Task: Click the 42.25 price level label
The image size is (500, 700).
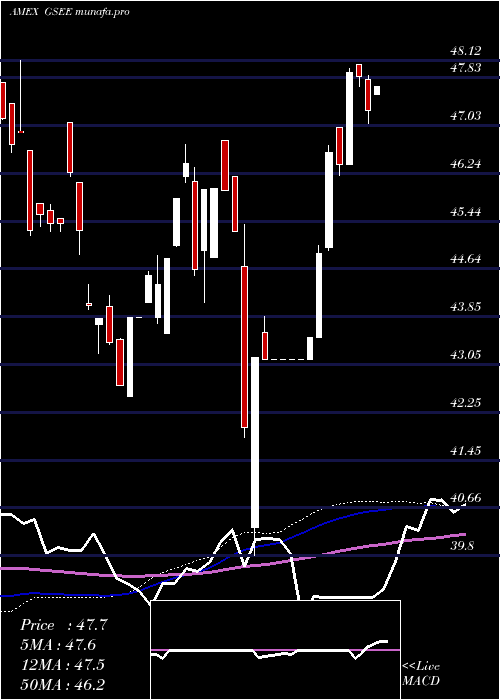Action: [x=466, y=403]
